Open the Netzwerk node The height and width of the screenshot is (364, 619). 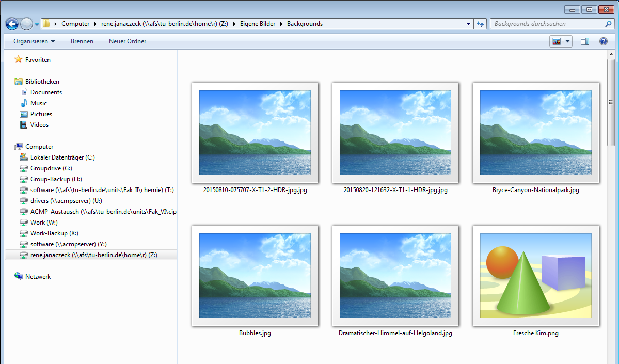click(38, 277)
